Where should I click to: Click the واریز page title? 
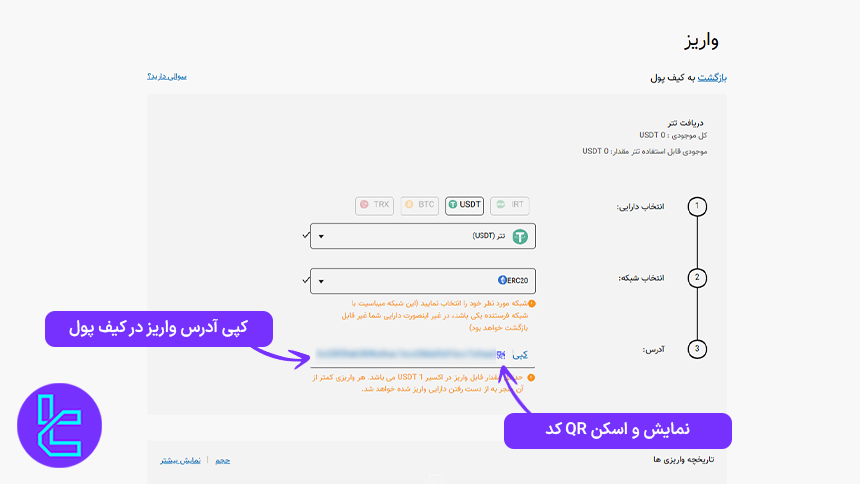[701, 41]
